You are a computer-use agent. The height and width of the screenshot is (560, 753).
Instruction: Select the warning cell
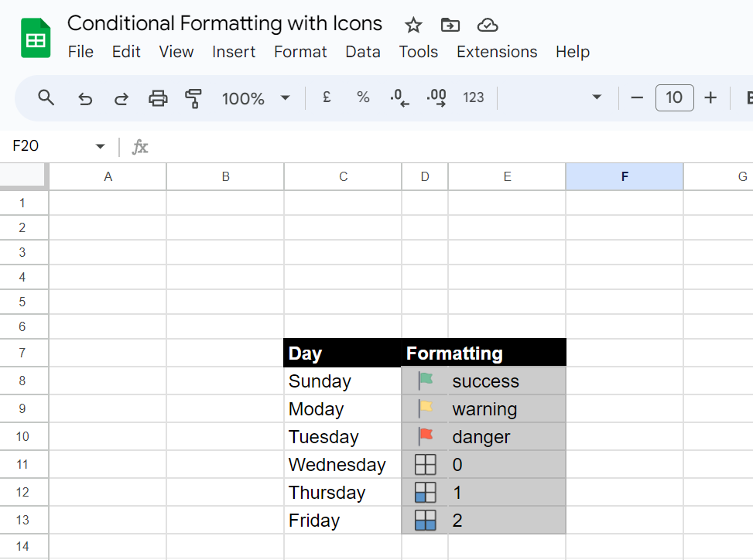pyautogui.click(x=507, y=409)
